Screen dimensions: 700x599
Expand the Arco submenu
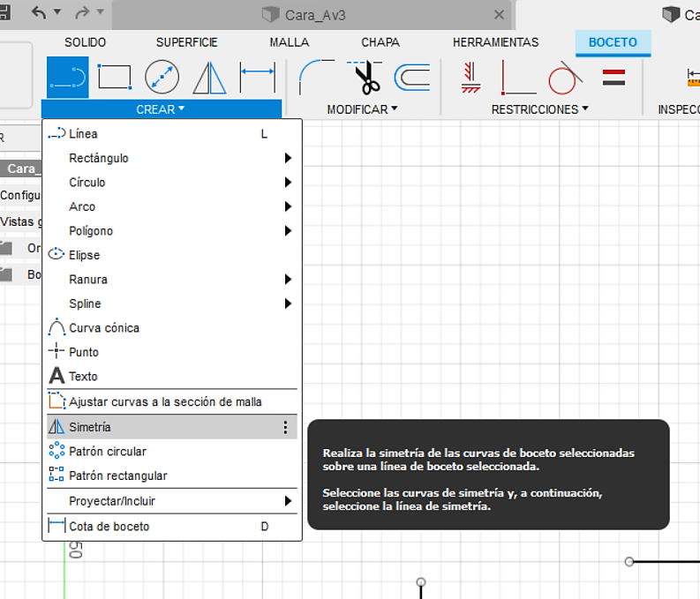[172, 206]
